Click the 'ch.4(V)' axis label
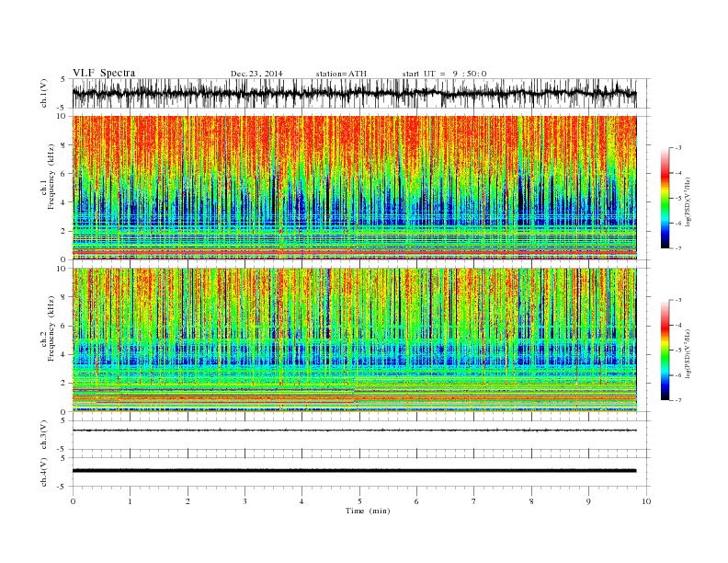 [43, 472]
